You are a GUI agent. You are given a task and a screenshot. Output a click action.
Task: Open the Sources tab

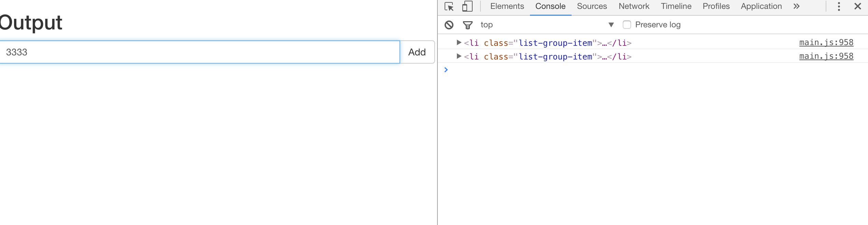pos(592,6)
